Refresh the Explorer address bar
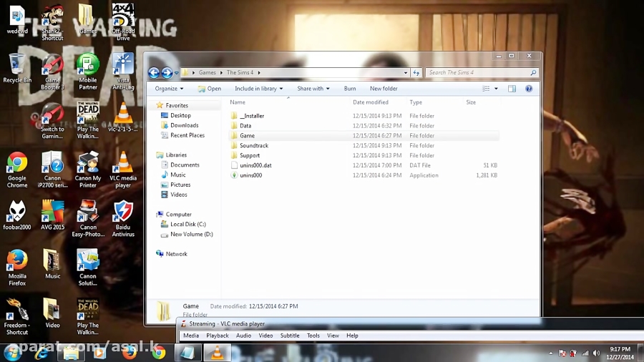 (x=416, y=73)
